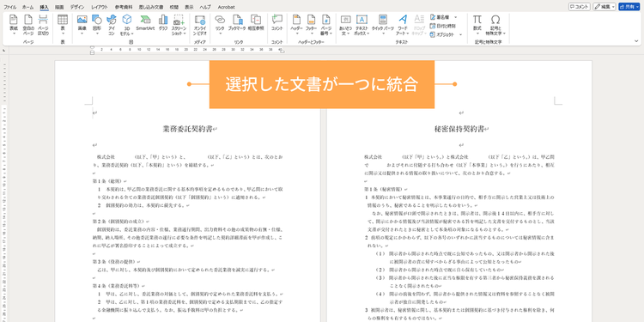
Task: Click the 第1条（秘密情報） heading on the right page
Action: tap(383, 190)
